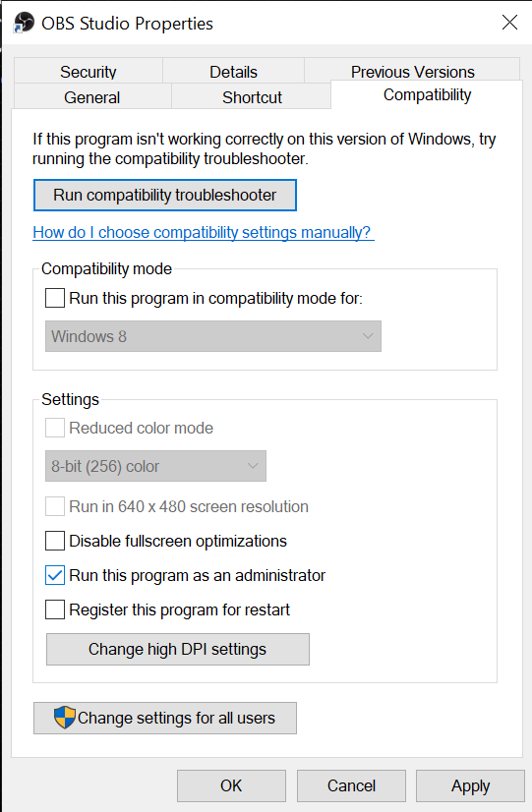Enable Run this program in compatibility mode
The height and width of the screenshot is (812, 532).
55,298
